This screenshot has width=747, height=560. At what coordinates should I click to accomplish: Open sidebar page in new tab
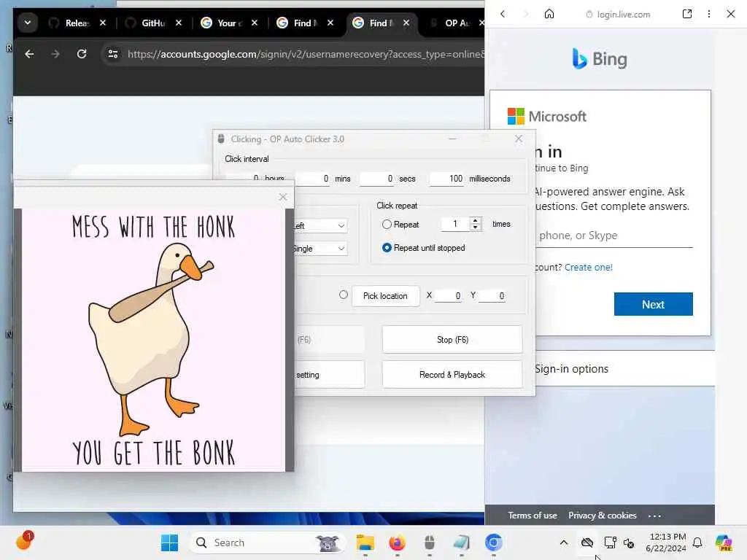pyautogui.click(x=687, y=15)
